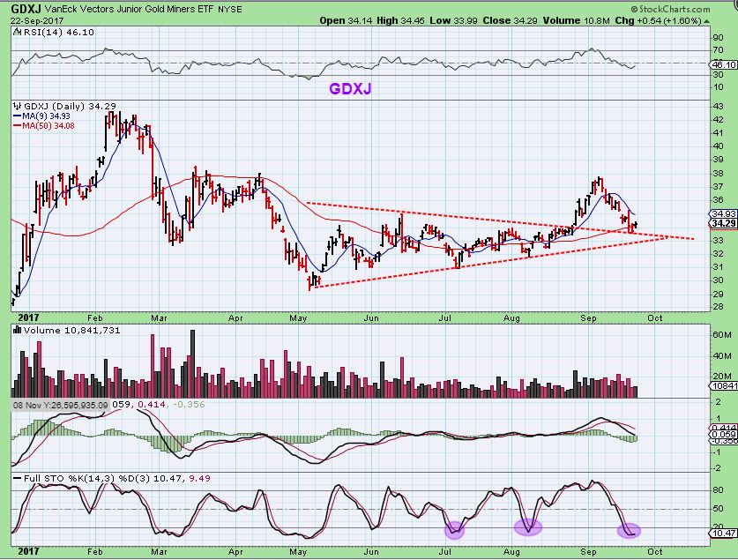The image size is (738, 560).
Task: Click the RSI(14) legend line icon
Action: pos(17,33)
